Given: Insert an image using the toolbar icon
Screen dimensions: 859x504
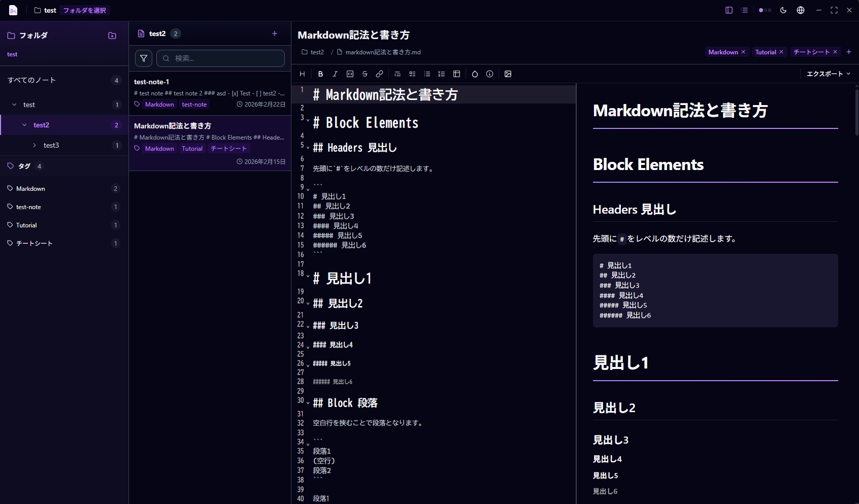Looking at the screenshot, I should (508, 74).
